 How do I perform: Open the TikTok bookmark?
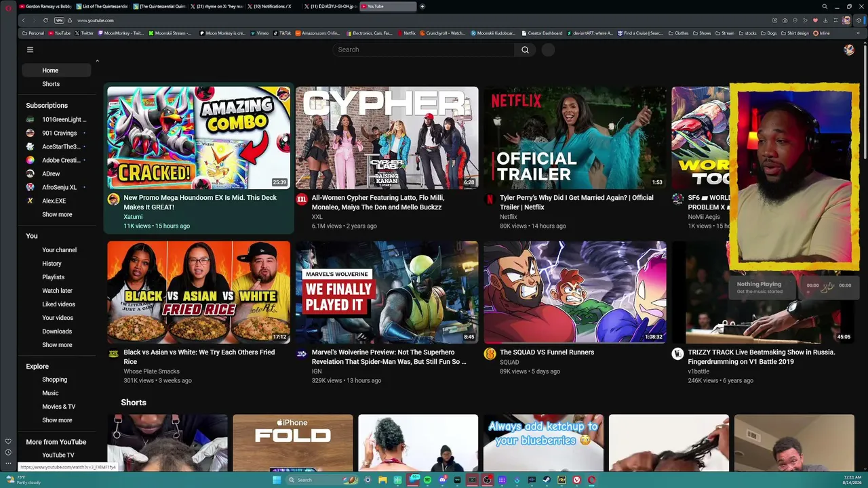click(282, 33)
